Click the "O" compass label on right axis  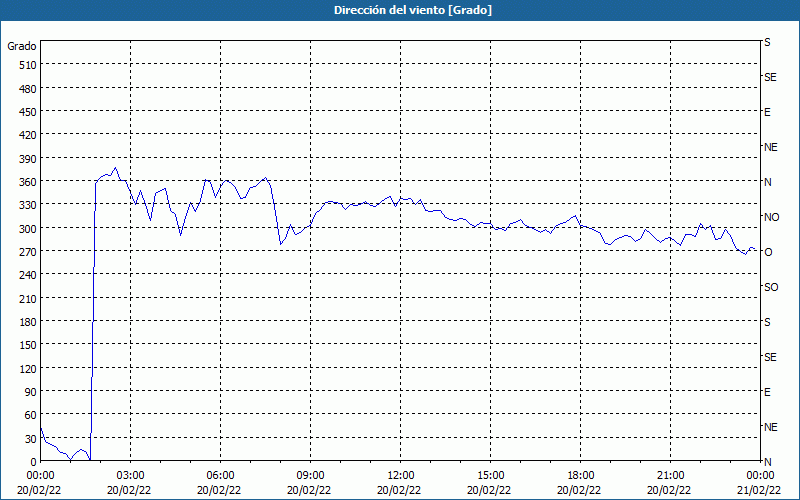click(x=768, y=252)
